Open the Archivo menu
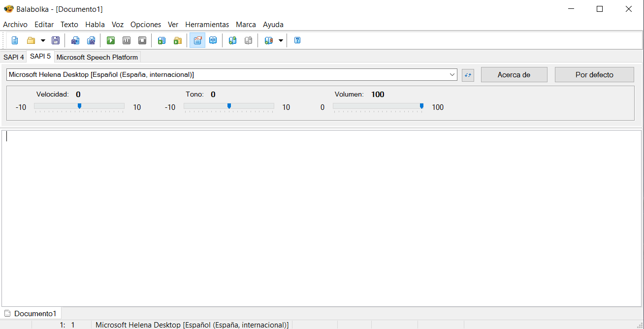This screenshot has height=329, width=644. (15, 25)
